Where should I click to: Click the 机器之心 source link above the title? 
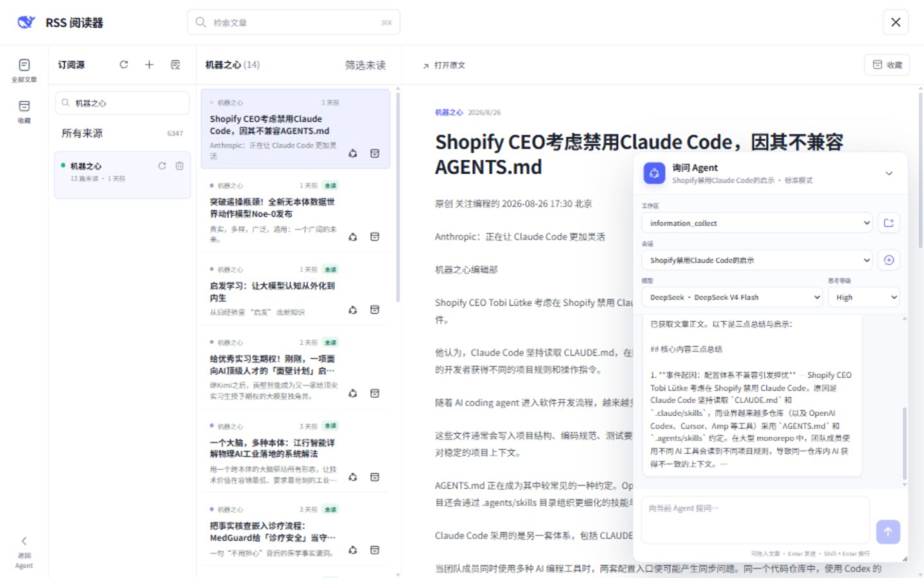pyautogui.click(x=449, y=112)
